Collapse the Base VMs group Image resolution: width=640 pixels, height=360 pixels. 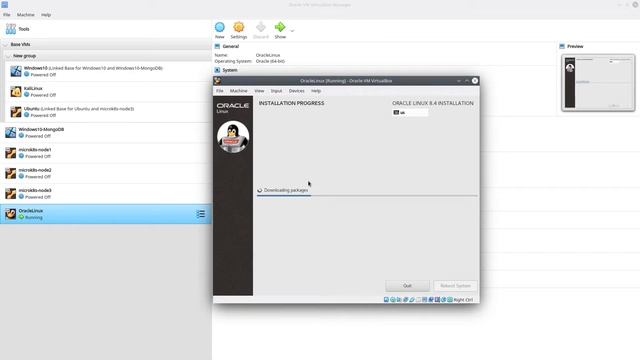5,44
